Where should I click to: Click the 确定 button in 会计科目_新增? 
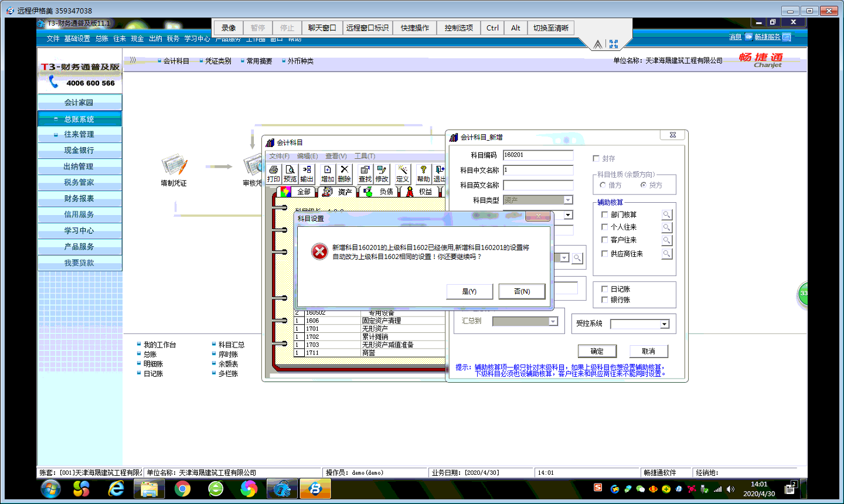point(597,351)
